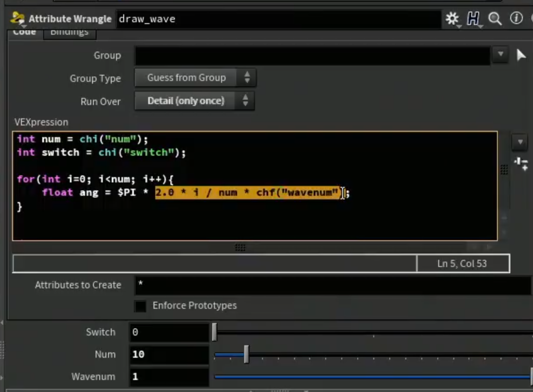
Task: Click the Attributes to Create field
Action: point(333,285)
